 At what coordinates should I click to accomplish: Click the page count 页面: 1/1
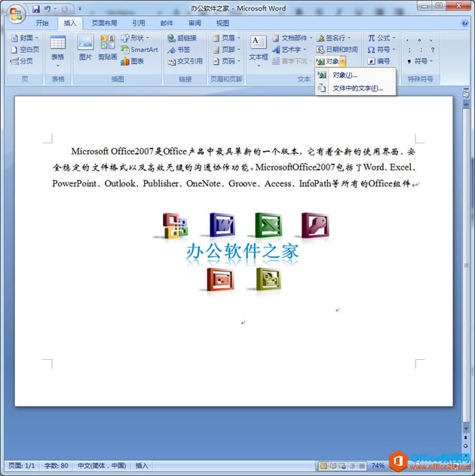click(x=22, y=465)
